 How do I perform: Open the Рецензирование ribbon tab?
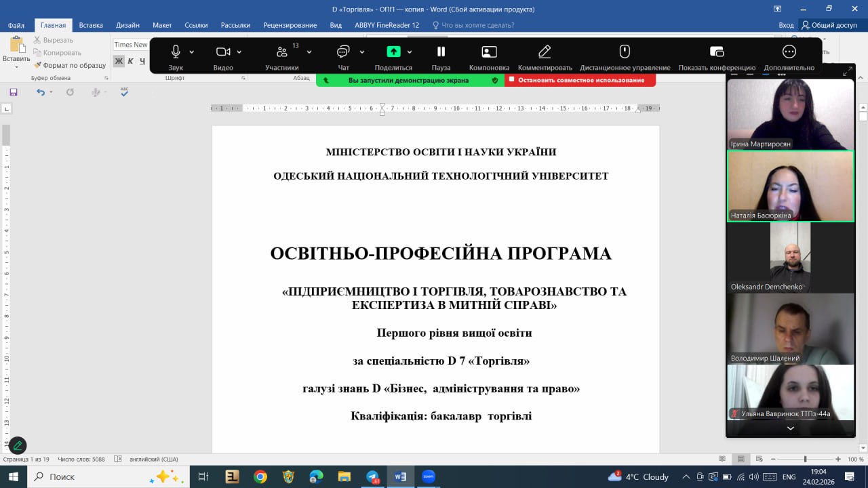(290, 25)
